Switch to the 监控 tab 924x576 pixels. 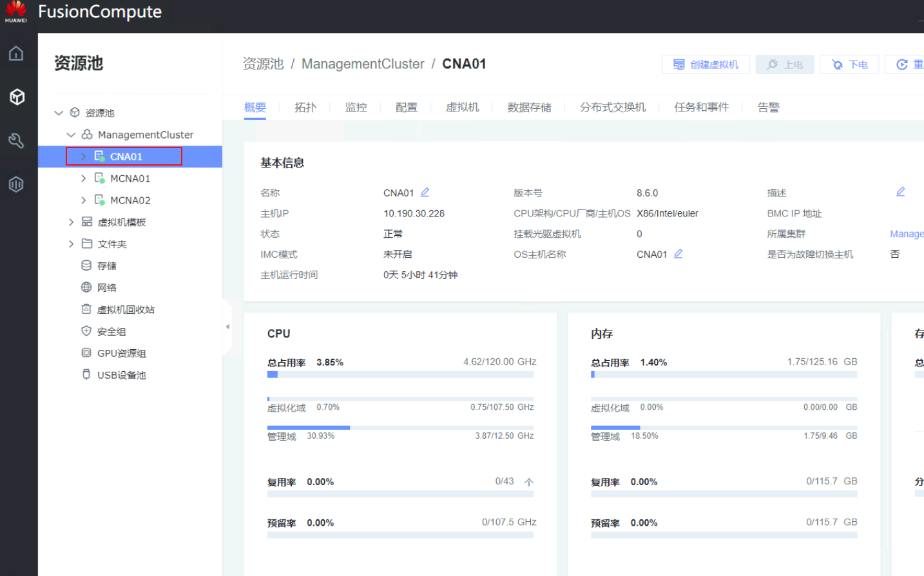[x=356, y=108]
